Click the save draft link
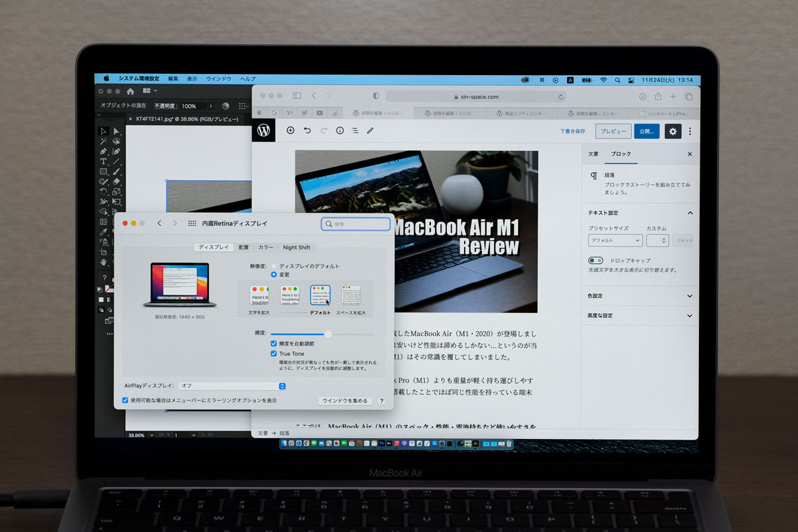Screen dimensions: 798x532 click(x=573, y=131)
